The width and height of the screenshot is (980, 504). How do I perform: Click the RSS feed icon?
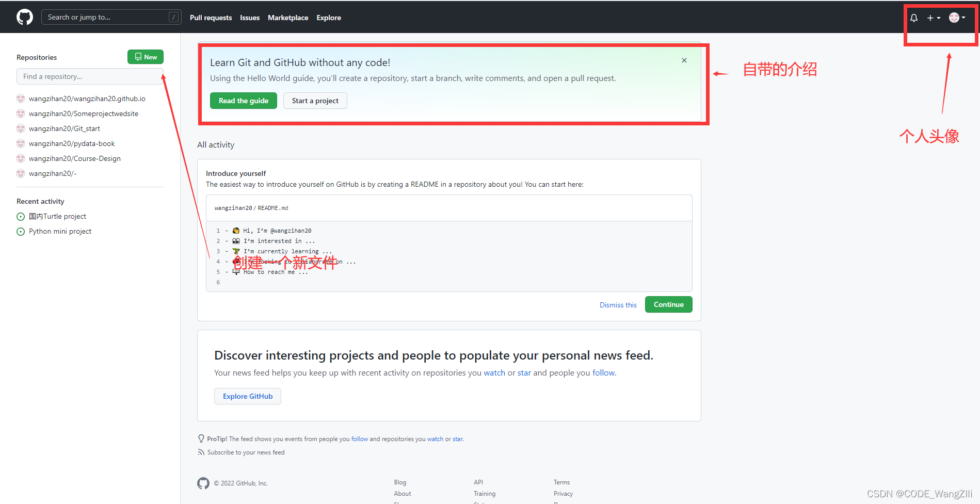201,452
